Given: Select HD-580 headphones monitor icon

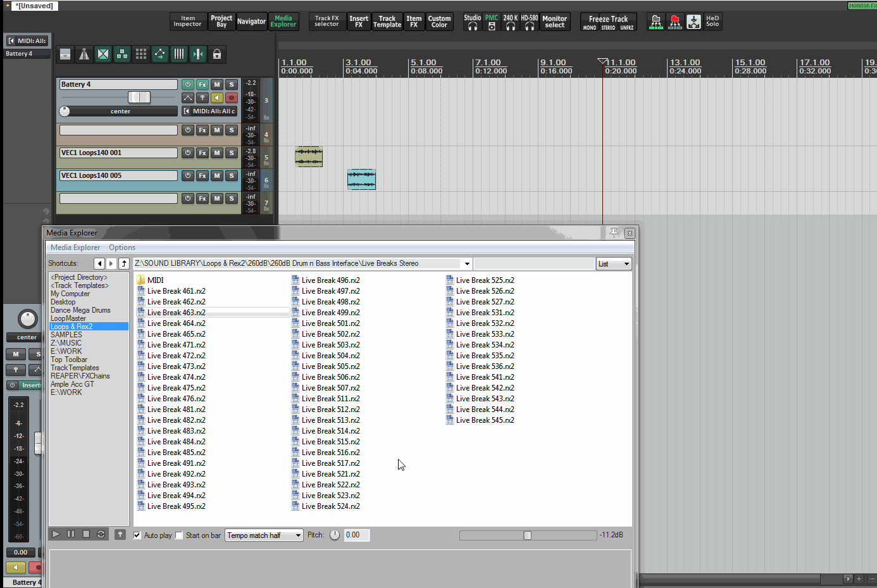Looking at the screenshot, I should (x=530, y=22).
